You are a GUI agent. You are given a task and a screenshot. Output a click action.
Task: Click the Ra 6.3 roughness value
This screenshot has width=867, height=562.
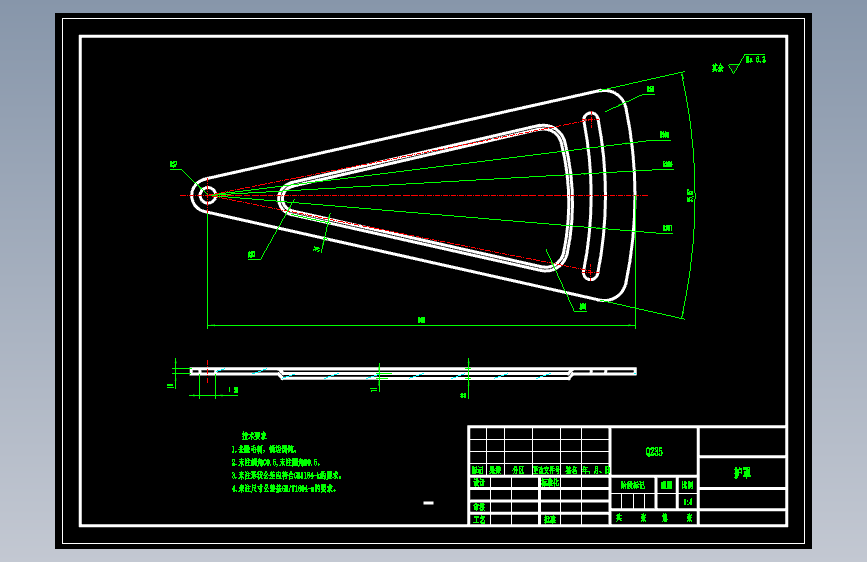756,59
